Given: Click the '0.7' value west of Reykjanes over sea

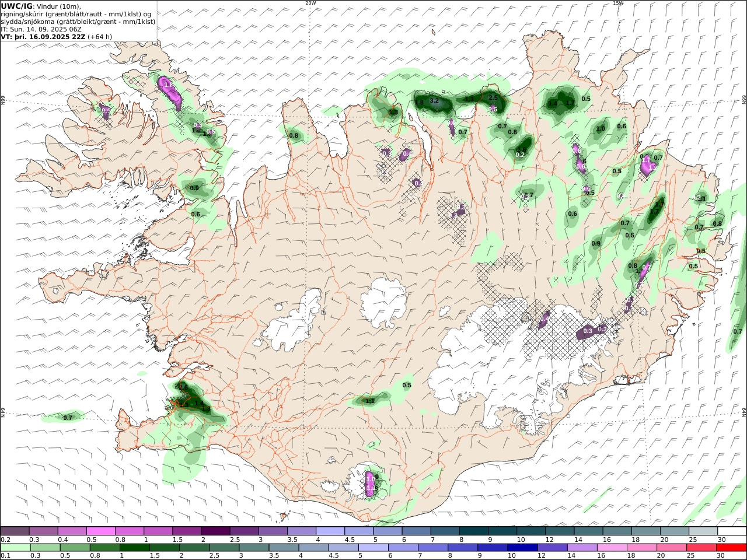Looking at the screenshot, I should tap(68, 418).
